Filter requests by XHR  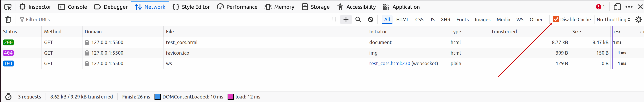coord(445,20)
